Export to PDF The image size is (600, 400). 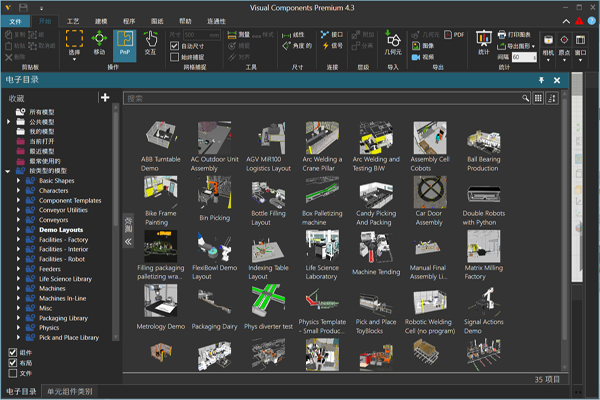(454, 35)
